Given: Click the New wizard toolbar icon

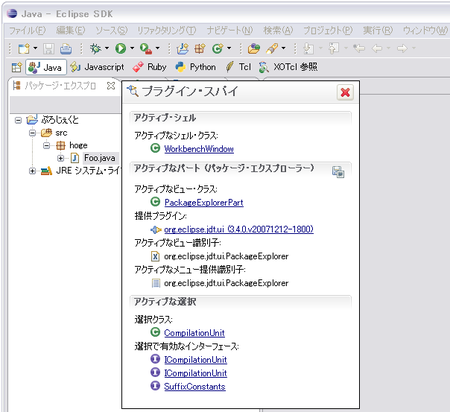Looking at the screenshot, I should coord(24,49).
